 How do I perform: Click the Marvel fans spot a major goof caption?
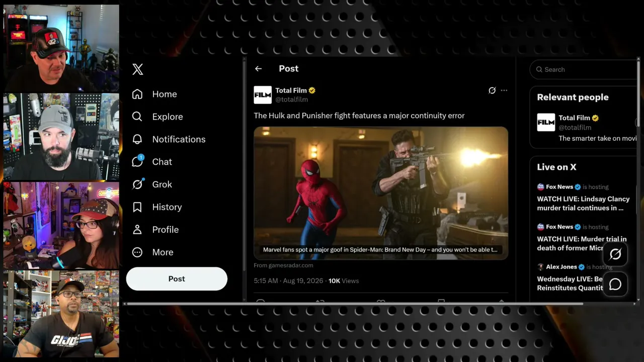click(380, 249)
